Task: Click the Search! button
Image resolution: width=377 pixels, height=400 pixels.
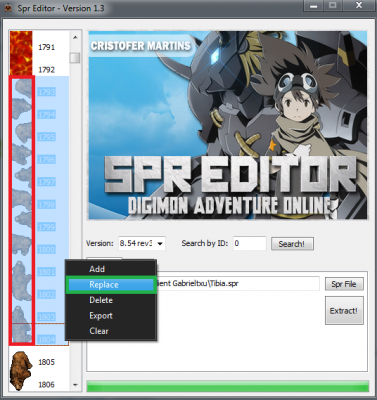Action: pyautogui.click(x=292, y=244)
